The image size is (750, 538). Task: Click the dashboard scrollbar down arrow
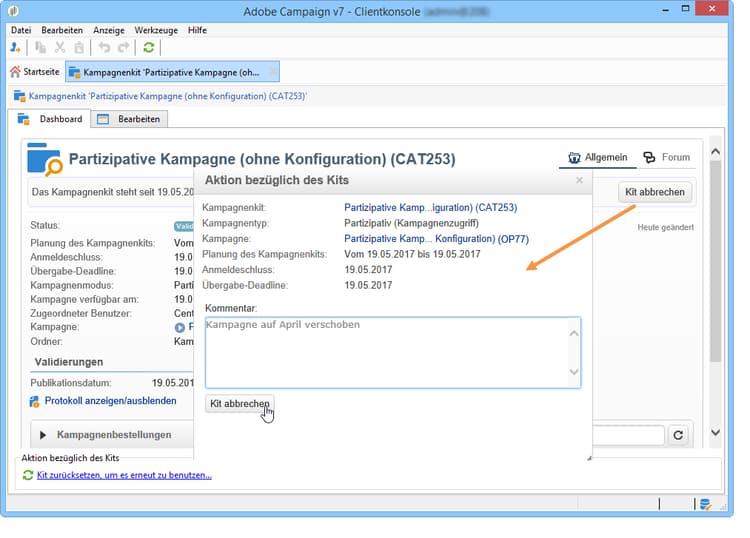(716, 433)
